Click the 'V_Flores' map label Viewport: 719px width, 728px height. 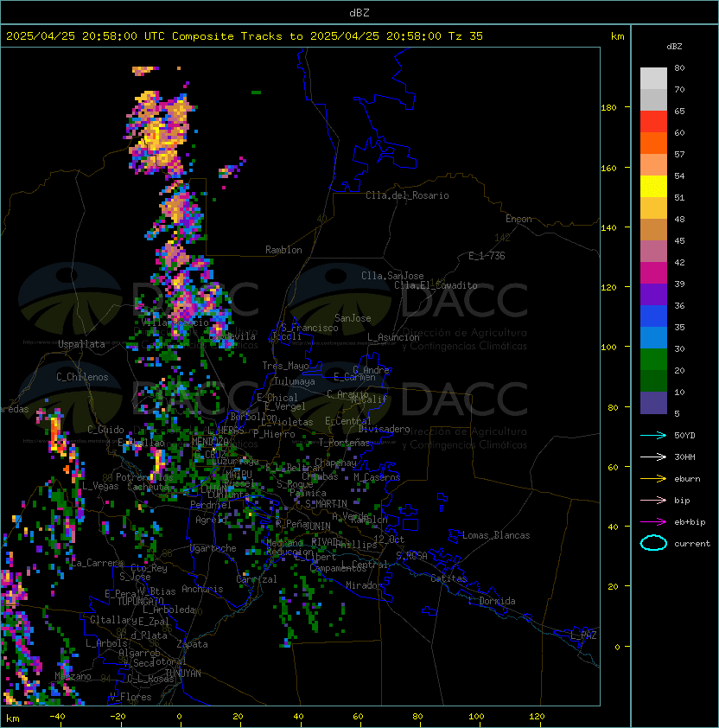coord(130,697)
